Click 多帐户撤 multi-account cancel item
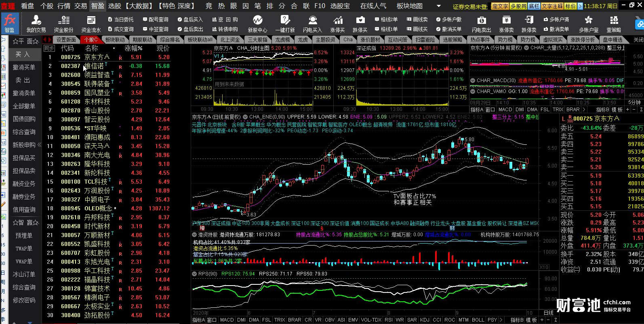The width and height of the screenshot is (644, 324). (x=449, y=19)
